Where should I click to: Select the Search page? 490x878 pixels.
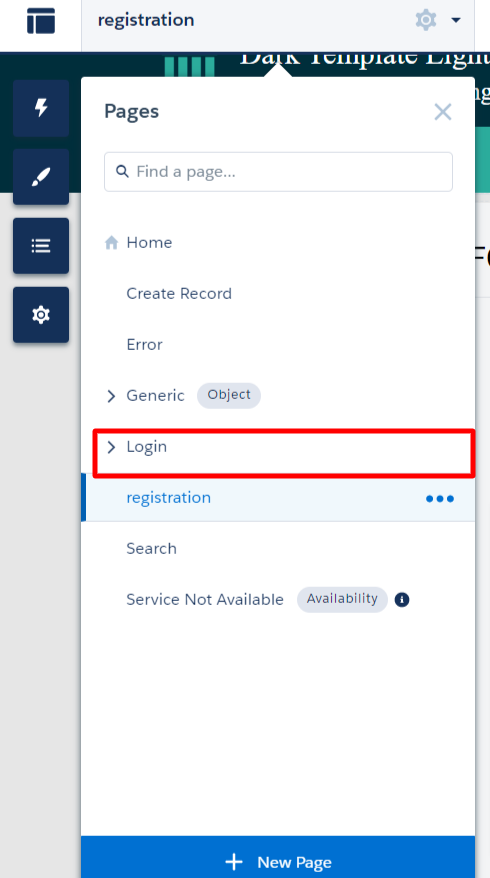151,548
